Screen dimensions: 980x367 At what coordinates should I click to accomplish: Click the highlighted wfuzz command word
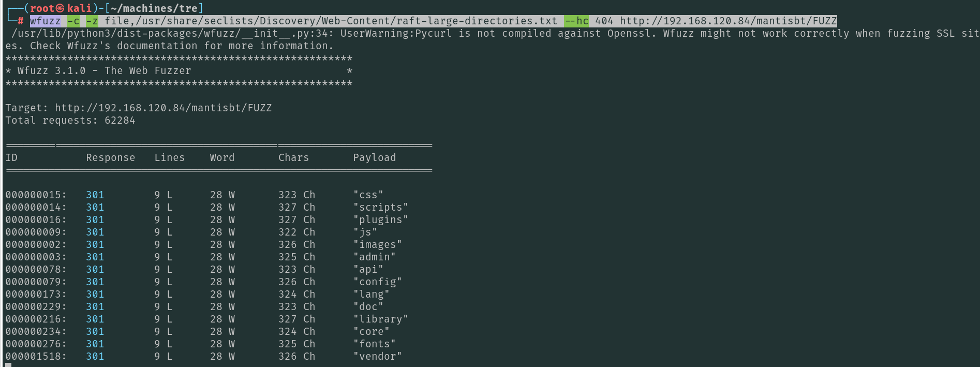coord(45,21)
